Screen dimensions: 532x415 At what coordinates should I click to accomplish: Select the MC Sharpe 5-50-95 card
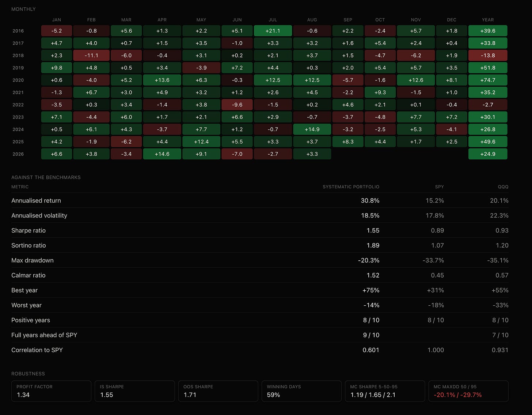coord(385,391)
